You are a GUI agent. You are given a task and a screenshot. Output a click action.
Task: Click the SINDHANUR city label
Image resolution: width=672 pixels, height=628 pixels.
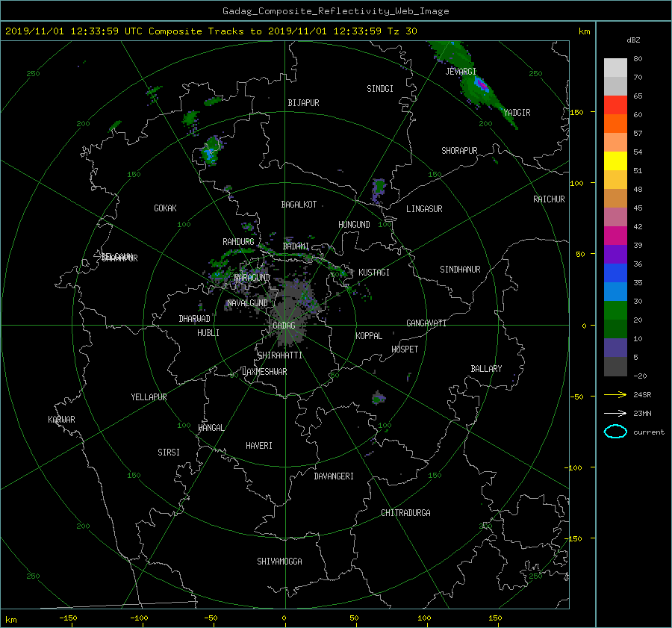(x=460, y=270)
